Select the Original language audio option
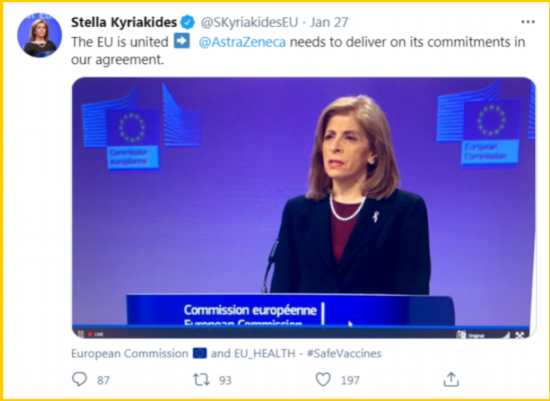This screenshot has height=401, width=550. [471, 335]
